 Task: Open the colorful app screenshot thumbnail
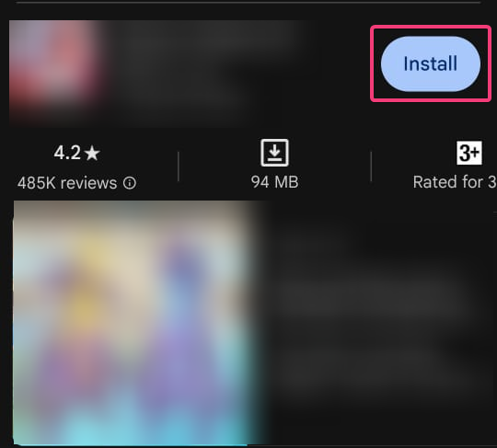click(132, 323)
